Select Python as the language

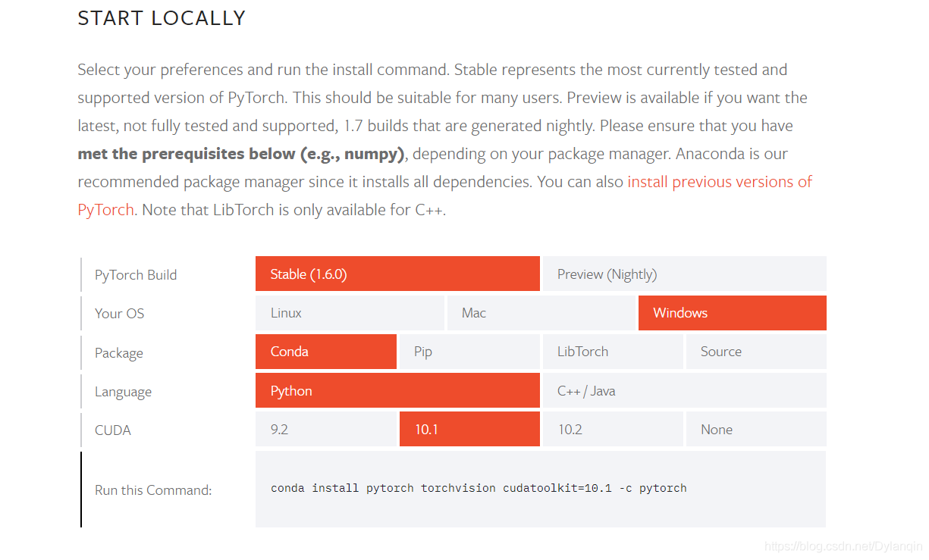(x=397, y=391)
